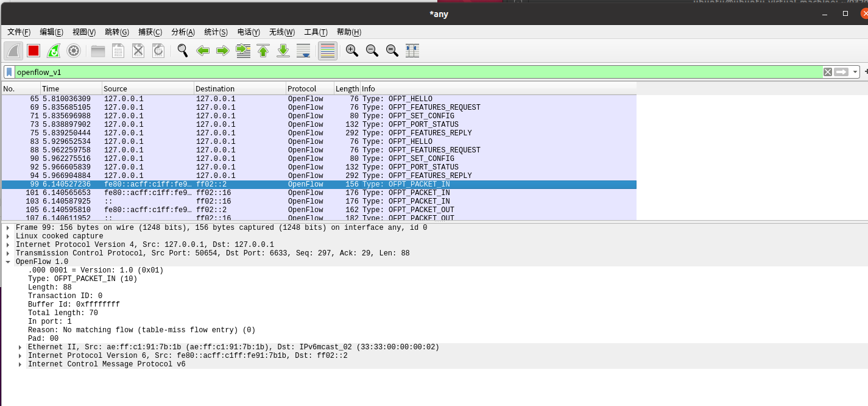Open the 编辑(E) menu
868x406 pixels.
pos(51,32)
